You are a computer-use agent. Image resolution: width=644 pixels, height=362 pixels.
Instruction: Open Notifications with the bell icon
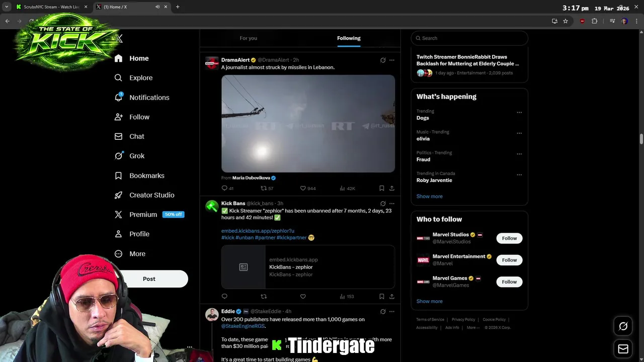pyautogui.click(x=142, y=98)
